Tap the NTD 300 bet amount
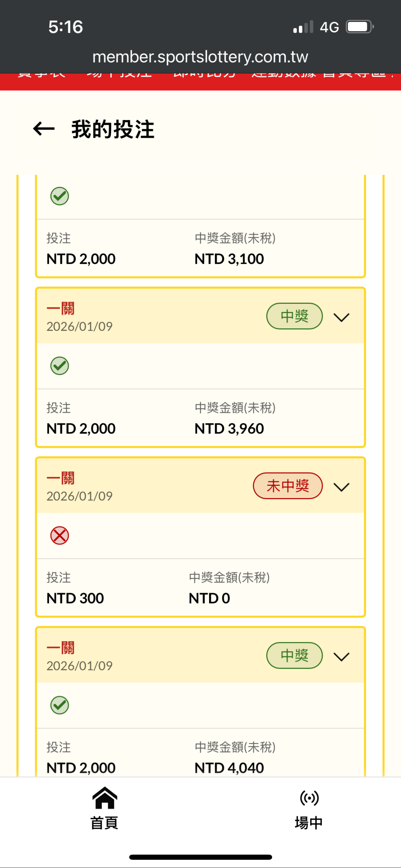The image size is (401, 868). pos(75,598)
